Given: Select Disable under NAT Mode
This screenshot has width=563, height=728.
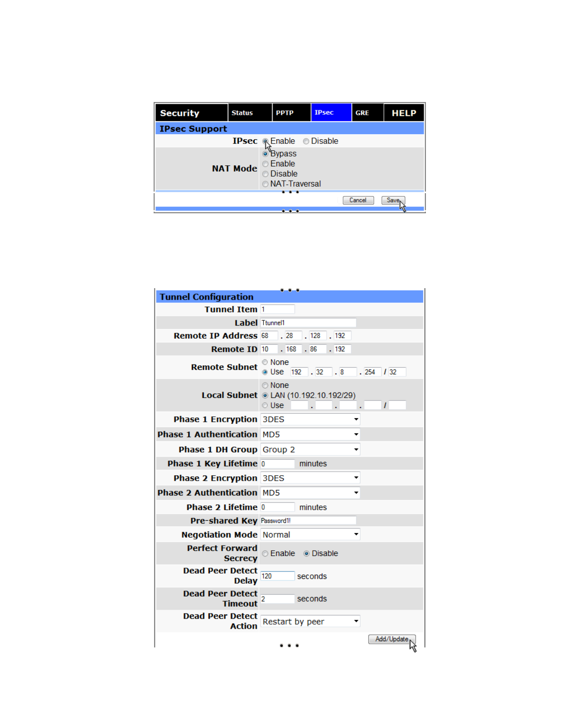Looking at the screenshot, I should pyautogui.click(x=265, y=174).
